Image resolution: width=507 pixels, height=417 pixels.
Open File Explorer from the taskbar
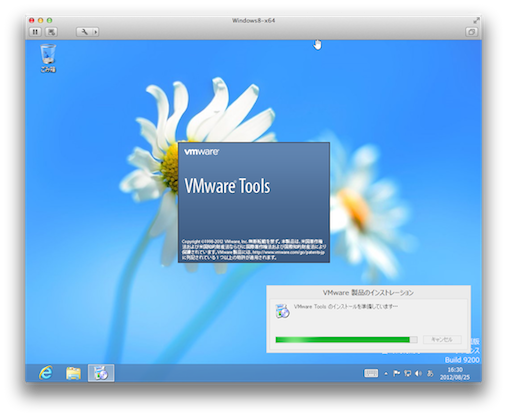click(x=73, y=373)
